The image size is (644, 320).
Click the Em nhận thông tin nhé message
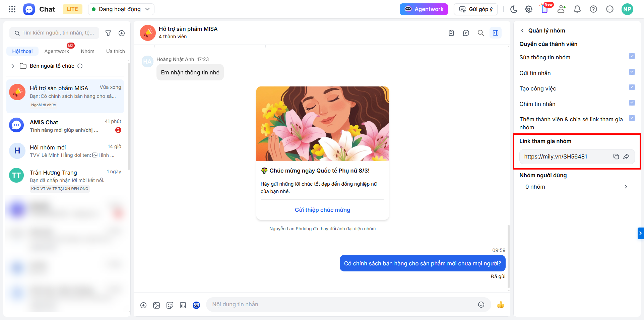[190, 72]
